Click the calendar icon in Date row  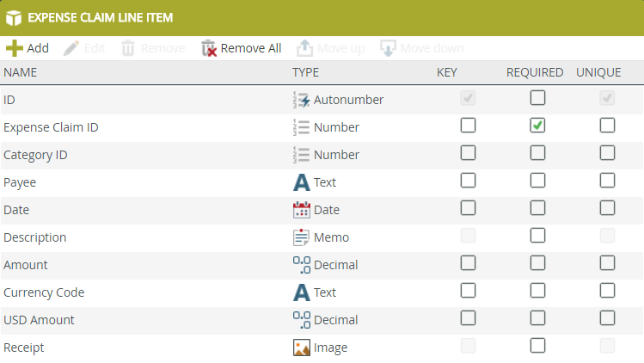301,210
